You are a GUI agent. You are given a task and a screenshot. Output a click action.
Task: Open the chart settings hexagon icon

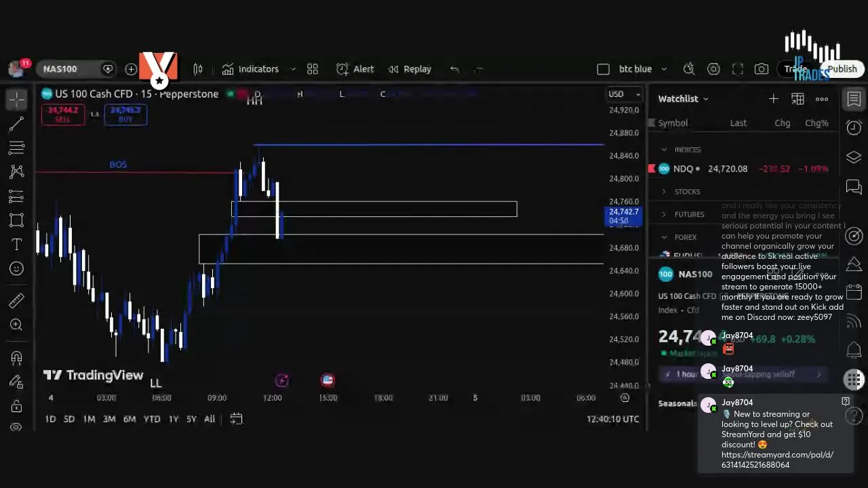click(x=713, y=69)
